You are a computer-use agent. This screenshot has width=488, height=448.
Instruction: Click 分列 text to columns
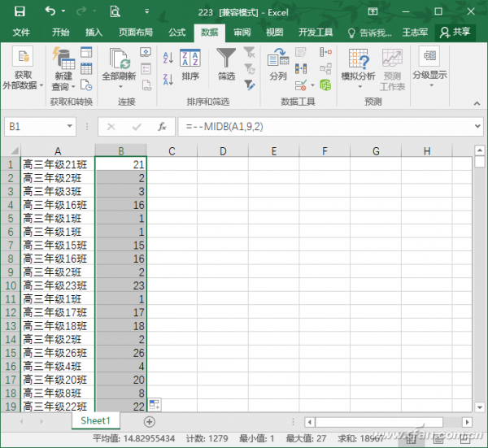pyautogui.click(x=278, y=64)
